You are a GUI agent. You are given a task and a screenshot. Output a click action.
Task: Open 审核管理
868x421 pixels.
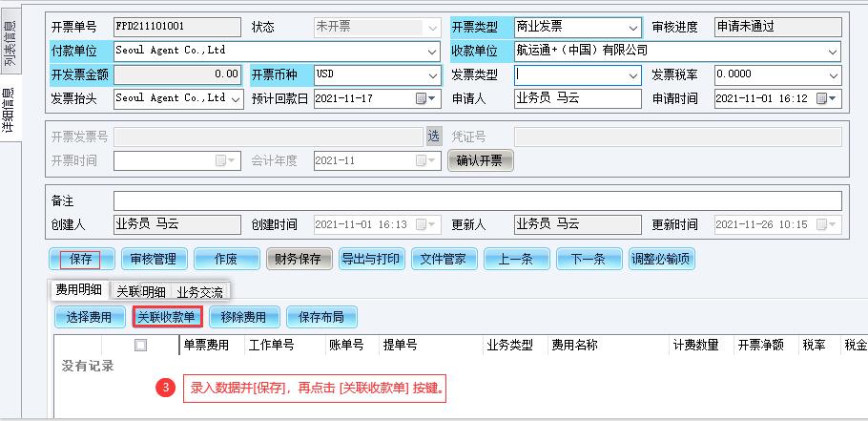coord(153,259)
